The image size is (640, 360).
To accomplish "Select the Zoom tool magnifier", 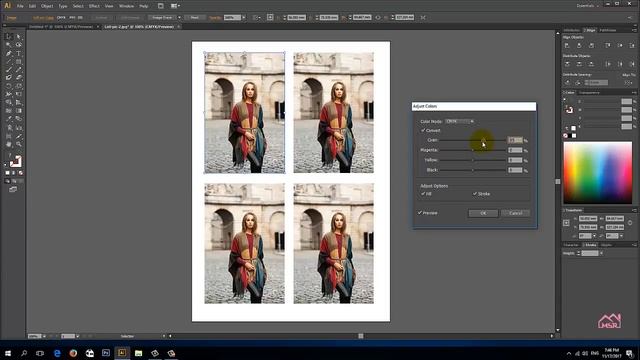I will click(x=18, y=144).
